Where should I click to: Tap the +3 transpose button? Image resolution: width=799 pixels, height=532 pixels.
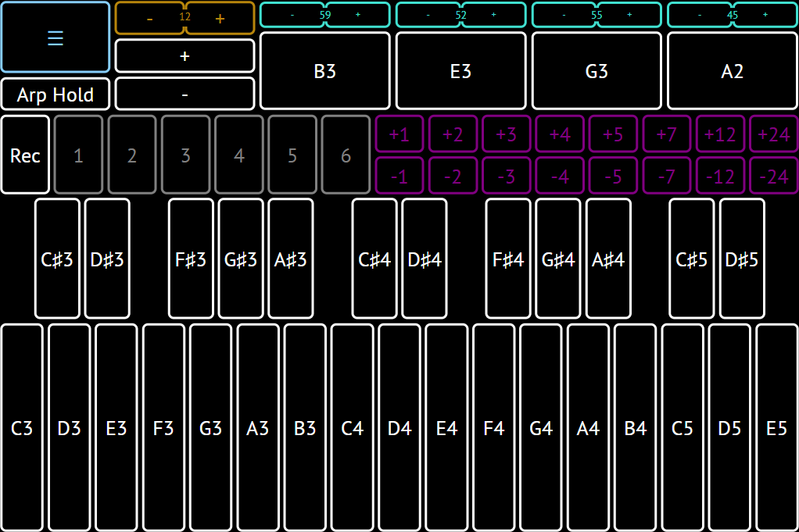[x=506, y=134]
